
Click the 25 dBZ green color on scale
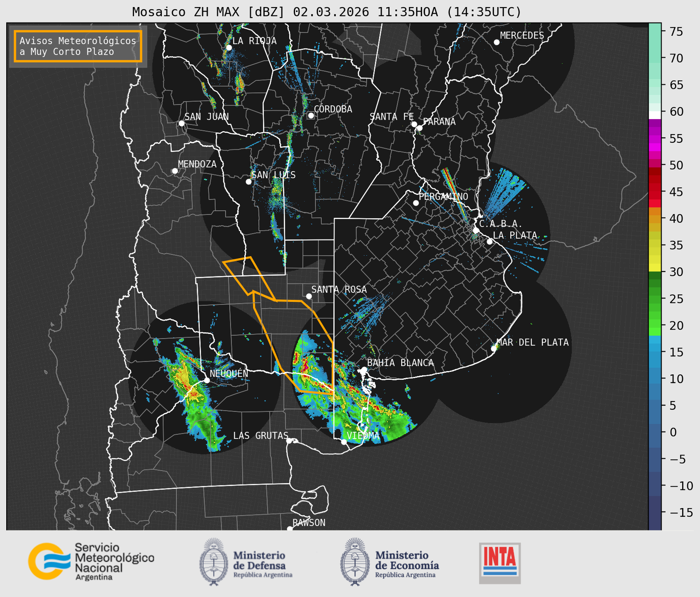pyautogui.click(x=655, y=299)
